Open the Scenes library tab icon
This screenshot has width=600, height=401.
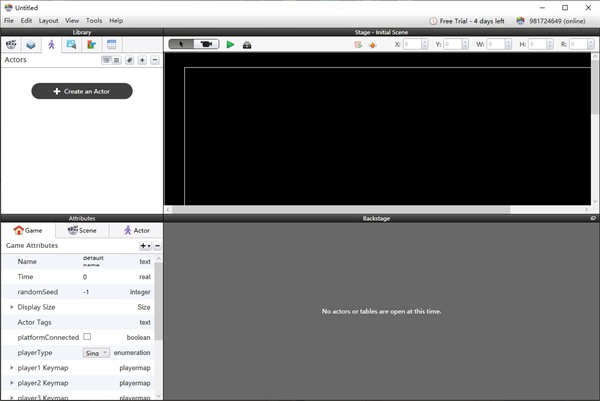point(32,44)
